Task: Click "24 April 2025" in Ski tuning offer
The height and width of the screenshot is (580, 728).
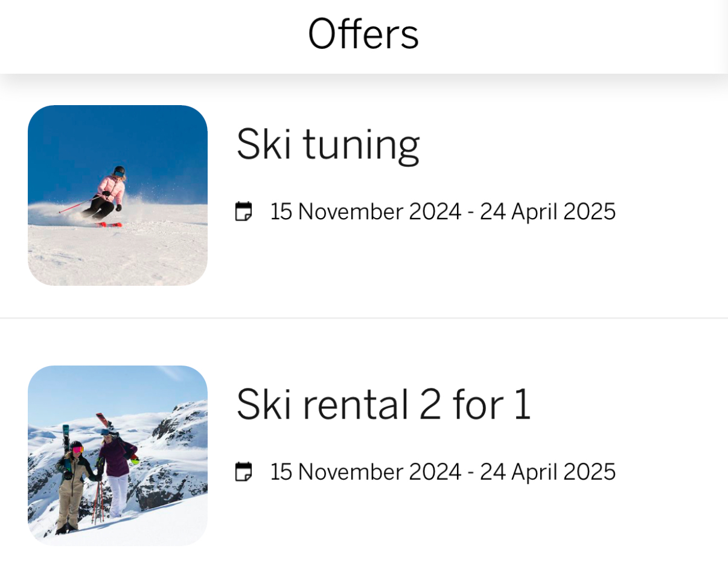Action: (x=548, y=212)
